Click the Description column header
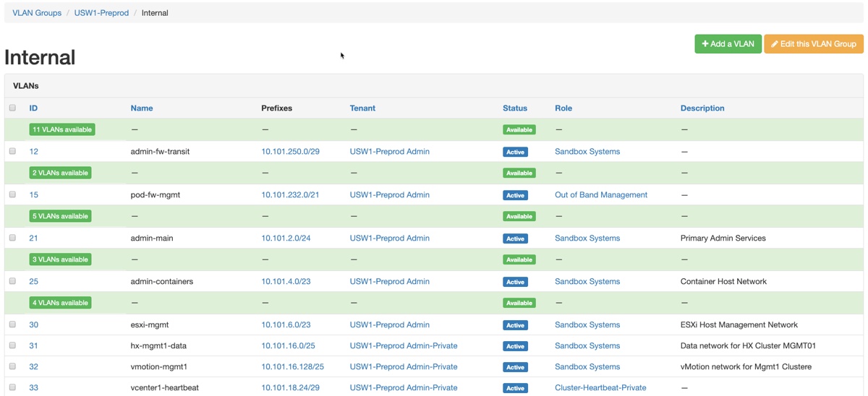Image resolution: width=868 pixels, height=396 pixels. click(702, 108)
